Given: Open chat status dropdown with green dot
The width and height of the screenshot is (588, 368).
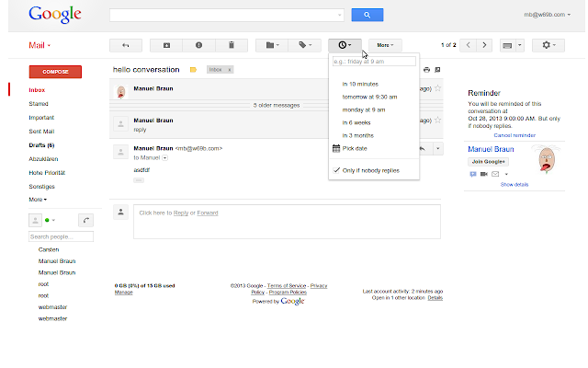Looking at the screenshot, I should point(50,220).
